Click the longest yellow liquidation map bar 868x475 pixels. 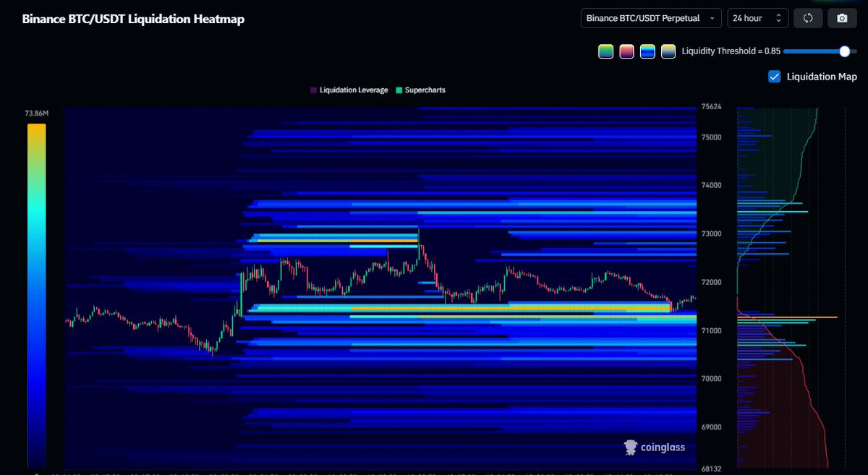(787, 317)
